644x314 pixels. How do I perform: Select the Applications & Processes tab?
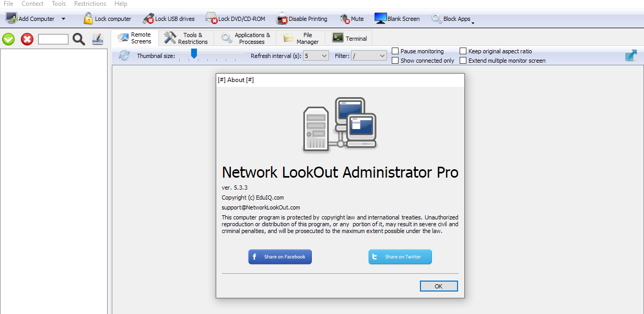click(x=245, y=38)
